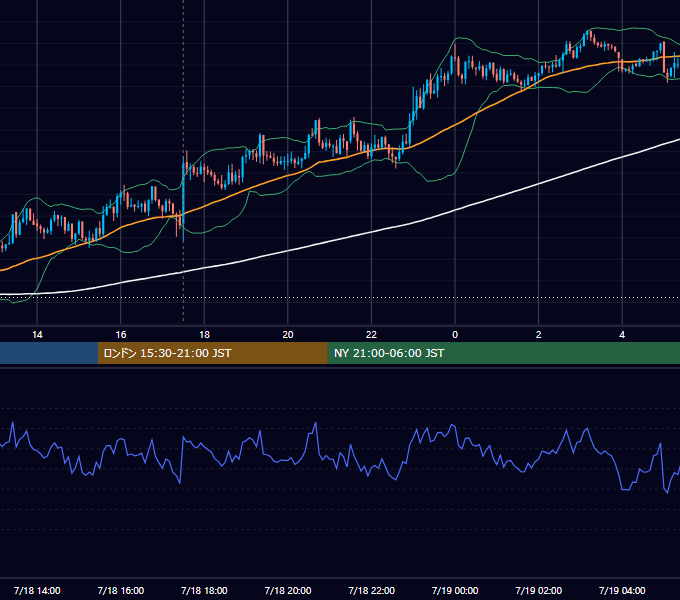Click the 7/19 04:00 time label

(x=622, y=590)
